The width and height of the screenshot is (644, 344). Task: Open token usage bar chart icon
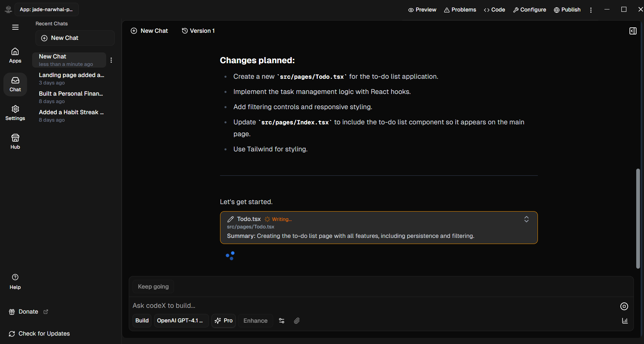625,321
